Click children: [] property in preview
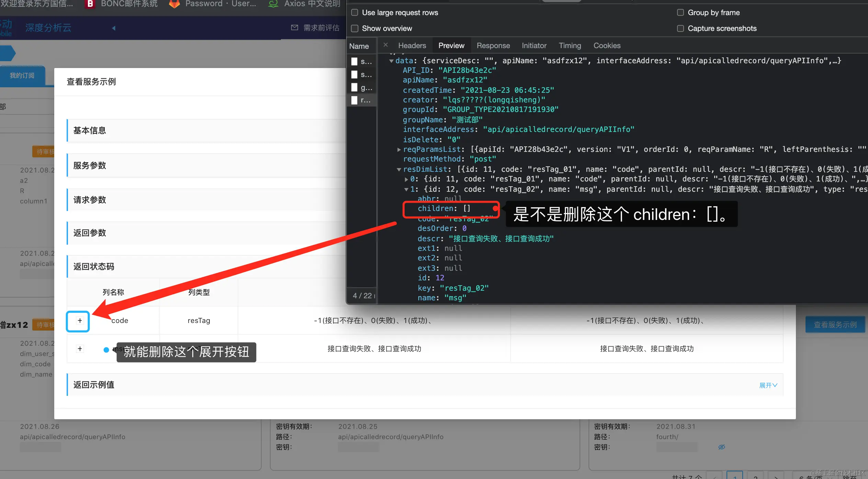The image size is (868, 479). tap(444, 209)
